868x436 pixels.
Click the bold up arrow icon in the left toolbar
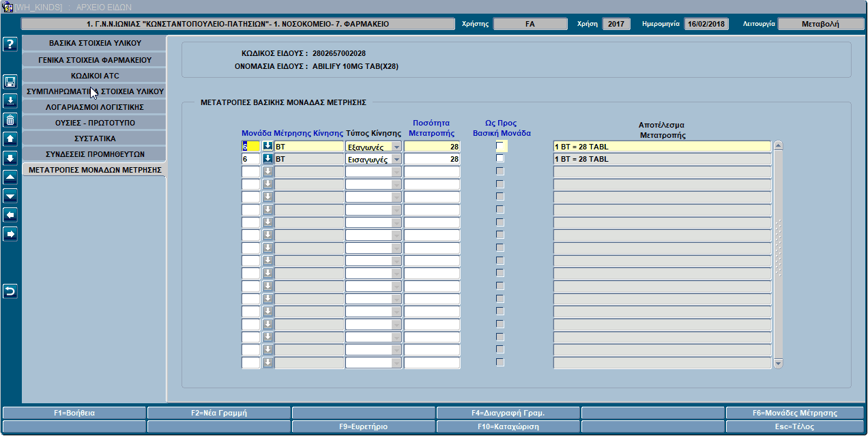click(10, 139)
